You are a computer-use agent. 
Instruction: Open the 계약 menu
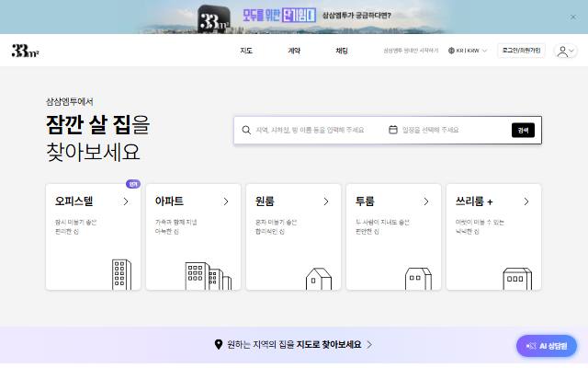tap(294, 51)
